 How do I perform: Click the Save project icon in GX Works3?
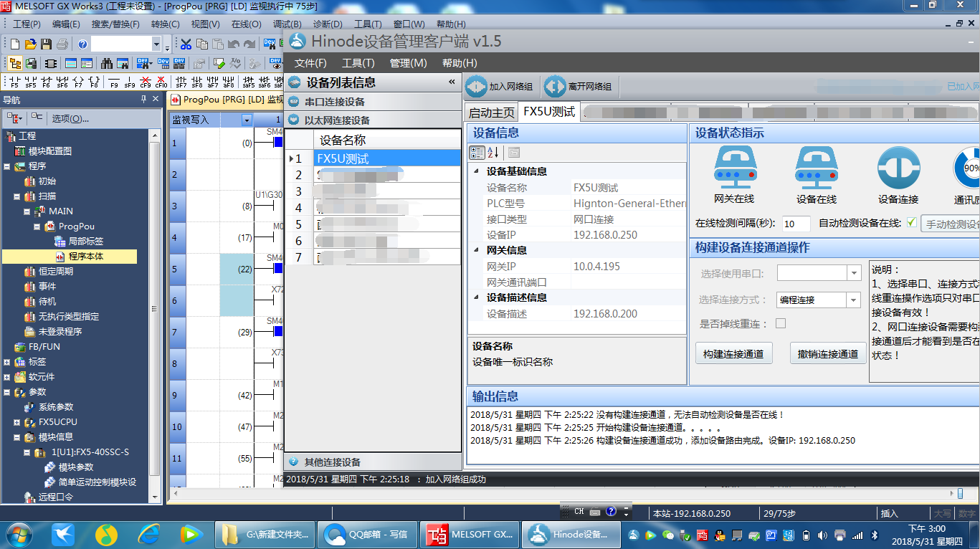(46, 44)
